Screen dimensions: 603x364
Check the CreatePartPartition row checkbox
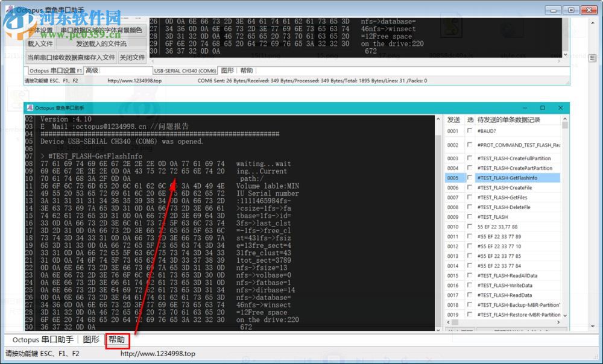[470, 168]
